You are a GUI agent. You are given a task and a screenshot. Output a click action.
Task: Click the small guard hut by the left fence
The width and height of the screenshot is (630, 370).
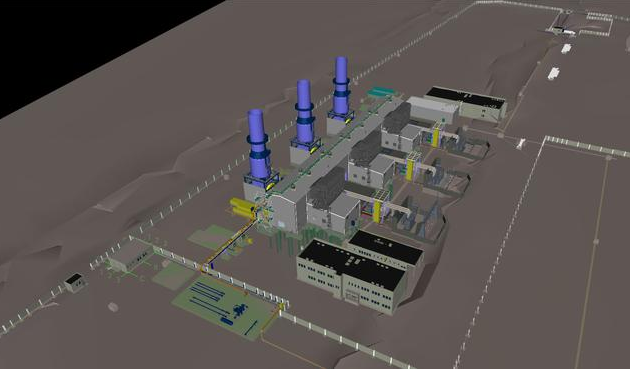[74, 282]
